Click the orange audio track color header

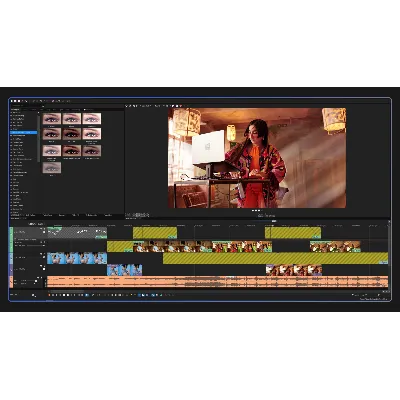click(11, 282)
